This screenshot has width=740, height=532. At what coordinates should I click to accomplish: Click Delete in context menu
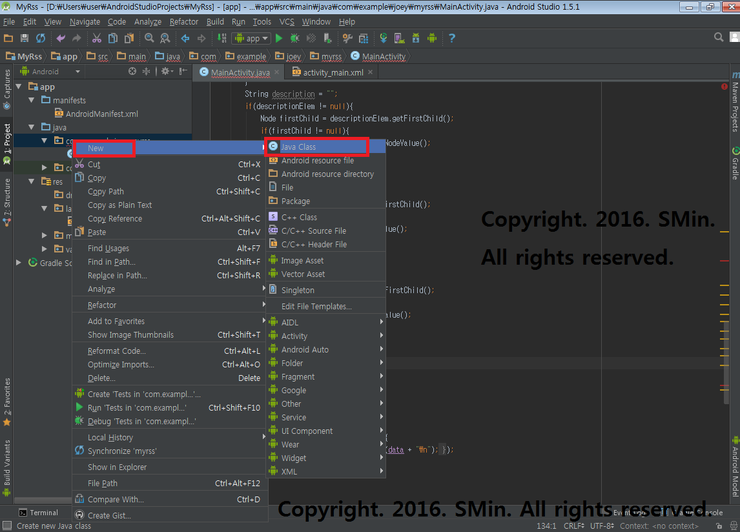point(169,379)
